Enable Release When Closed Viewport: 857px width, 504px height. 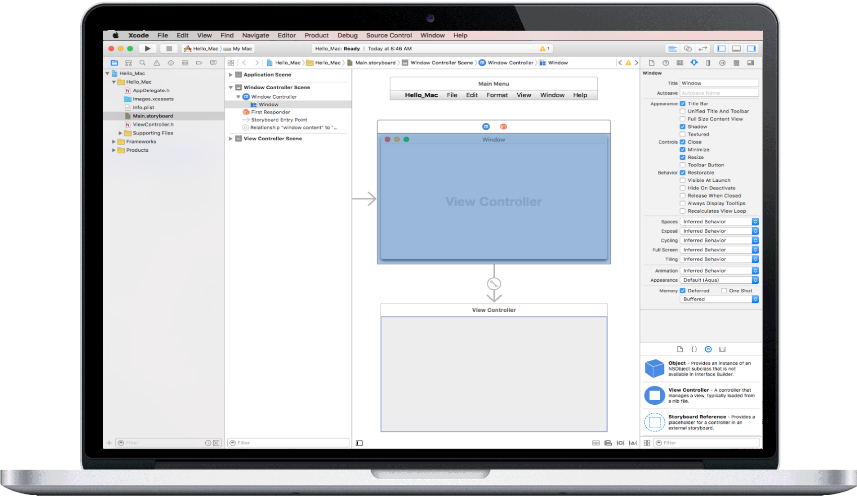[683, 196]
